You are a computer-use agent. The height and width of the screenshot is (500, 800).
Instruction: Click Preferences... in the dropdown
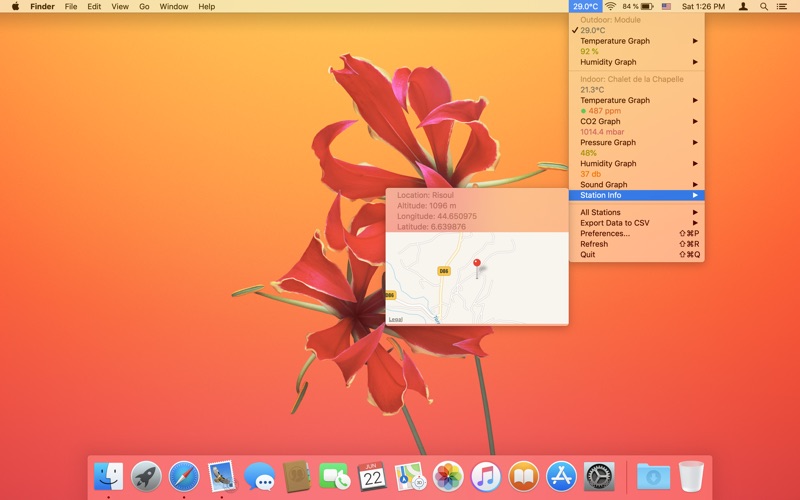tap(605, 233)
